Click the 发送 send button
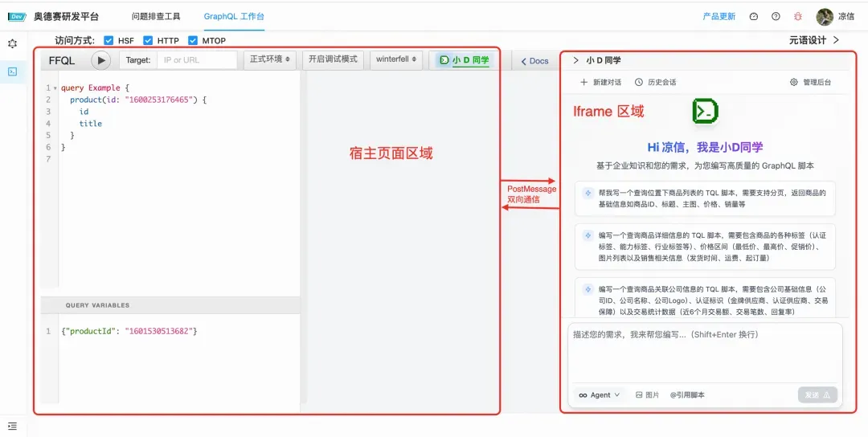 tap(817, 395)
